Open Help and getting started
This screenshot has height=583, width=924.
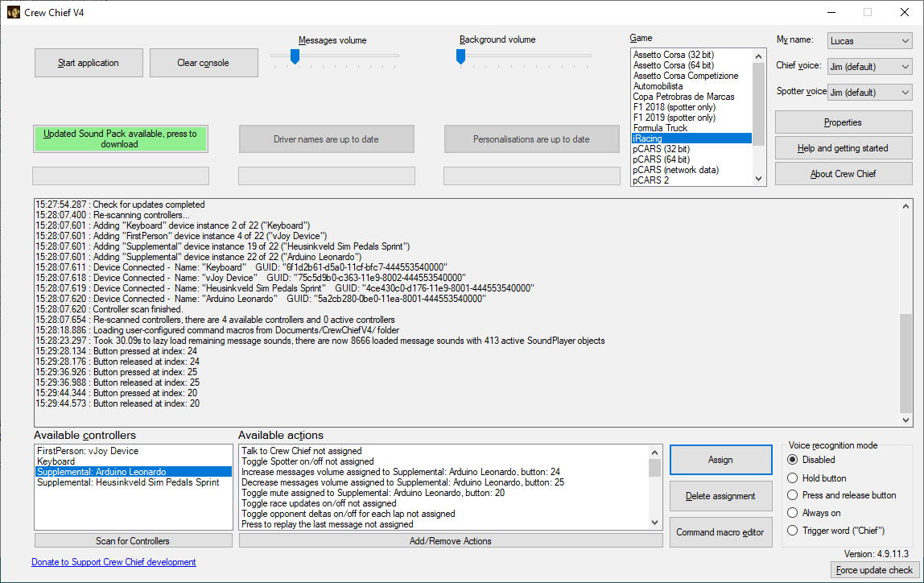click(x=844, y=148)
